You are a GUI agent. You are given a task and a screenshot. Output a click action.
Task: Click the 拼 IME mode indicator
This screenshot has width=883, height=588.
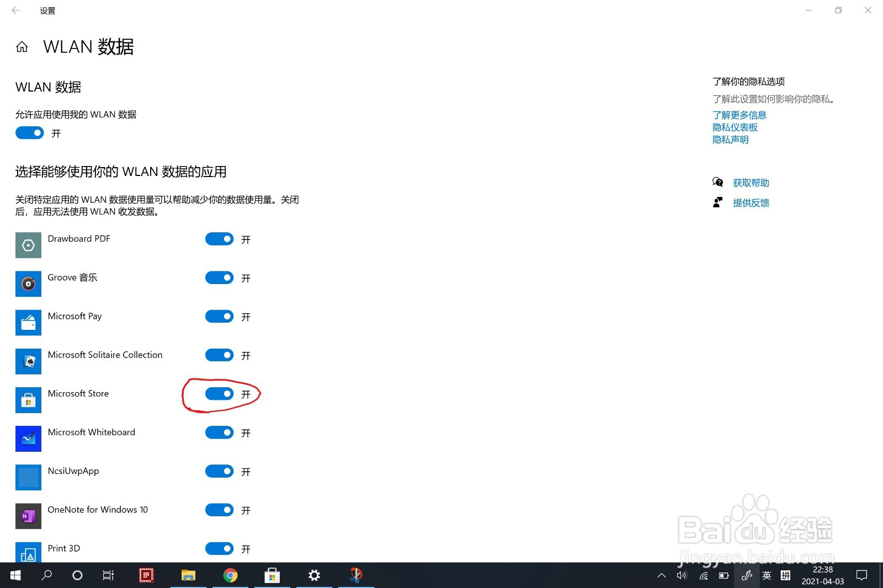(786, 575)
